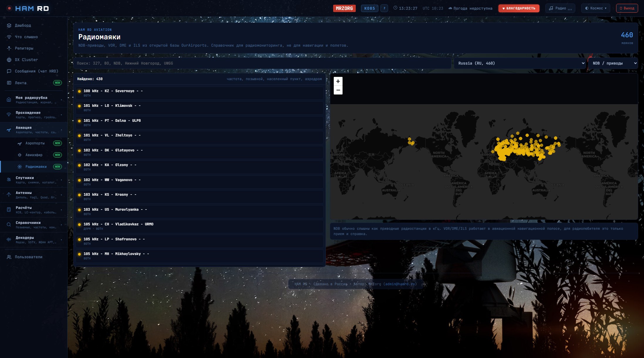Click the Расчёты calculator icon
644x358 pixels.
pyautogui.click(x=9, y=210)
